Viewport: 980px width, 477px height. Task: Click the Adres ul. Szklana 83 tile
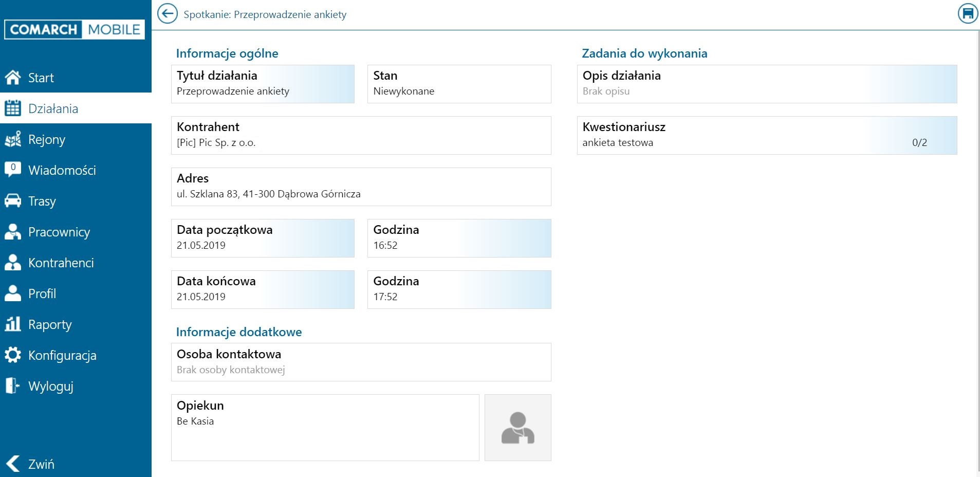click(361, 187)
